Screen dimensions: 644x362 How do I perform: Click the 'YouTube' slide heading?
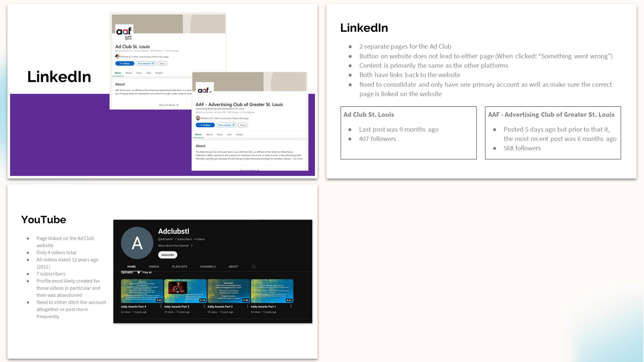43,219
